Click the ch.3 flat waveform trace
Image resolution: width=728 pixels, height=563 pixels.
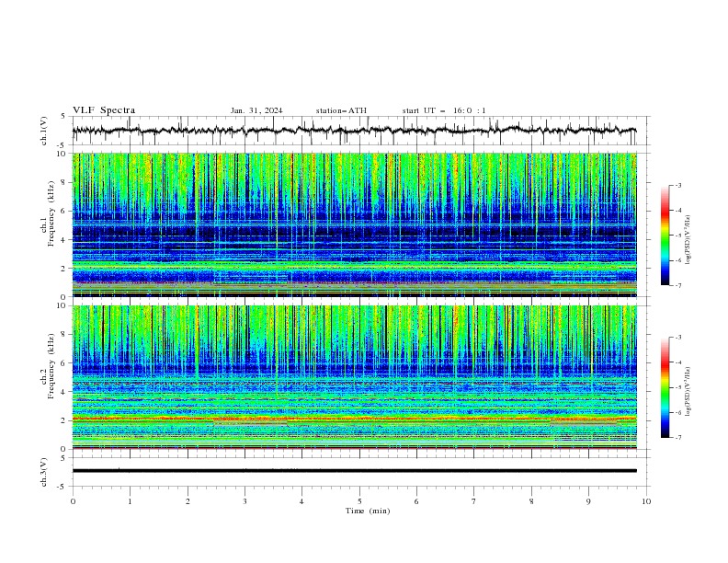tap(355, 471)
